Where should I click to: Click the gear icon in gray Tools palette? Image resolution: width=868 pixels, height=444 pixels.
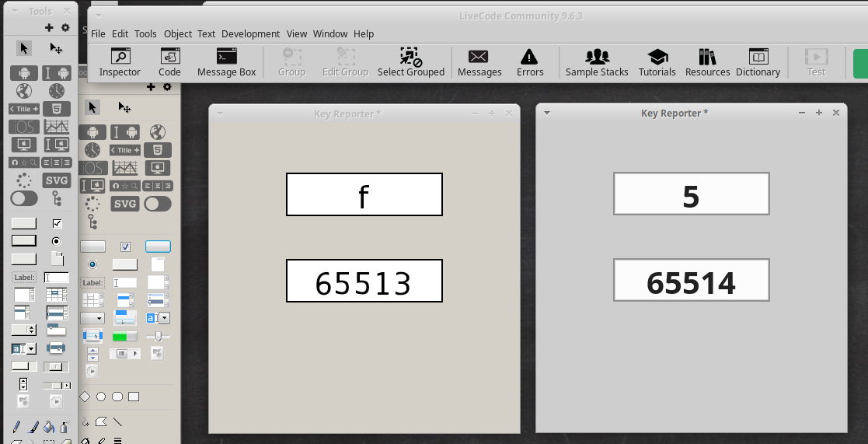point(65,28)
